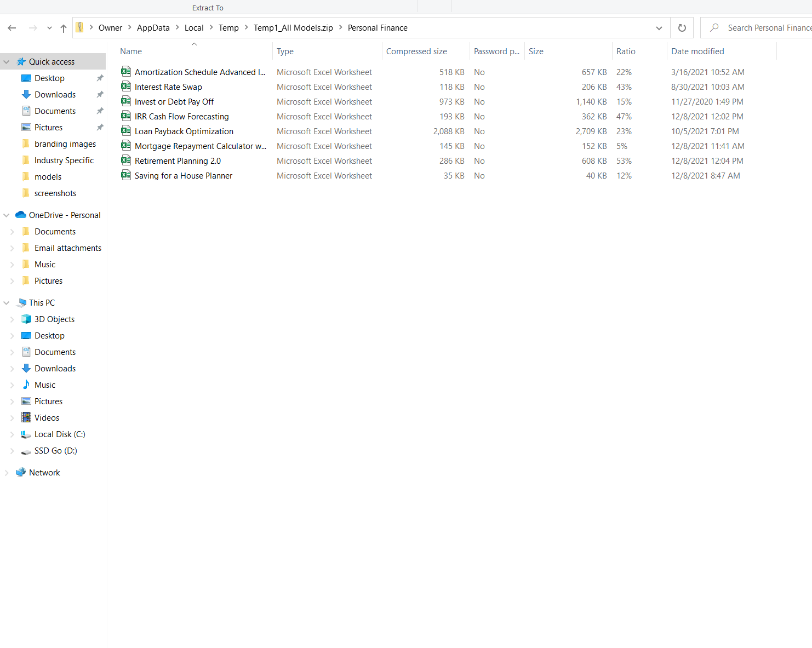Sort by Compressed size column header
Screen dimensions: 812x648
coord(416,51)
